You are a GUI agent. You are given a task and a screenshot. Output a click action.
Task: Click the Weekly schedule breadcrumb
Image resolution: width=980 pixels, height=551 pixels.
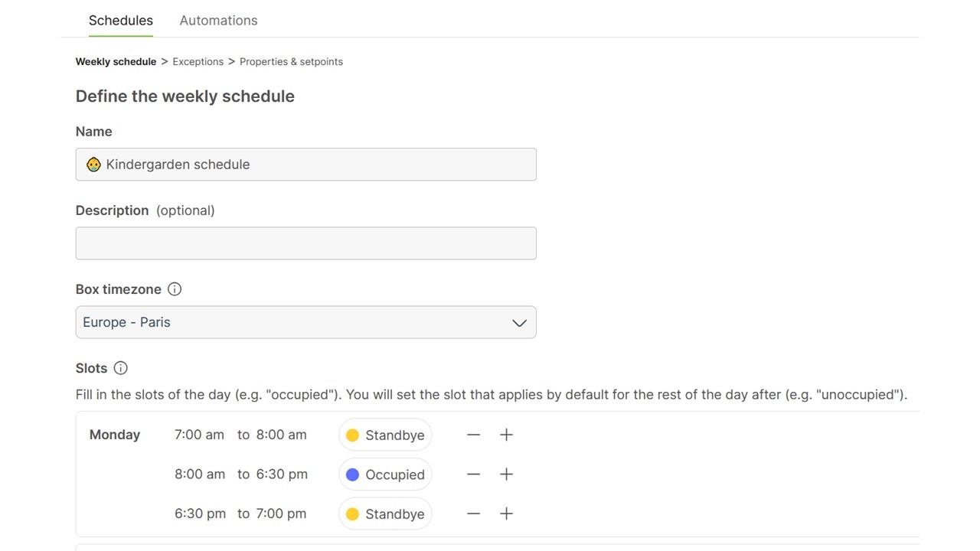coord(116,61)
